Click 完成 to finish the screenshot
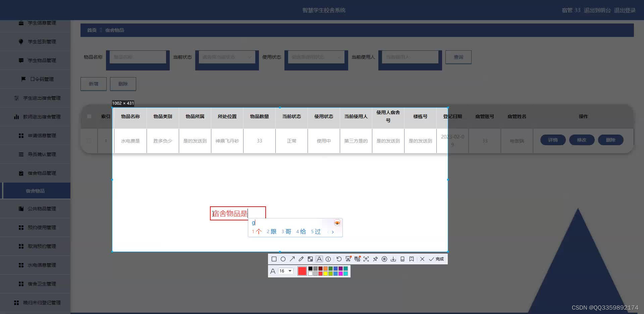The width and height of the screenshot is (644, 314). (436, 259)
